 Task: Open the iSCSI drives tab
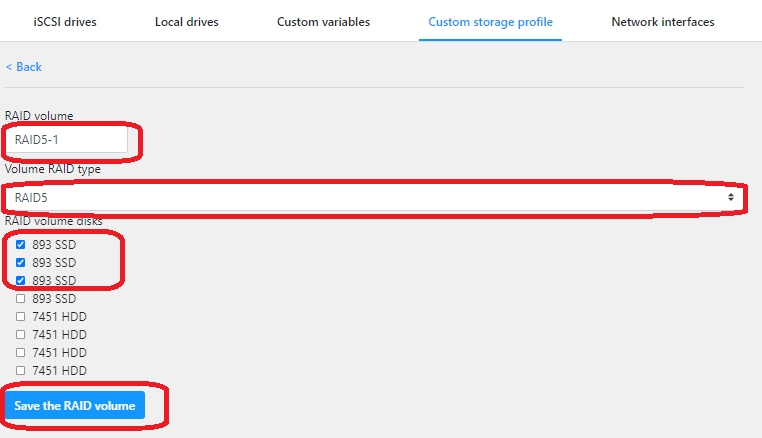(x=63, y=22)
